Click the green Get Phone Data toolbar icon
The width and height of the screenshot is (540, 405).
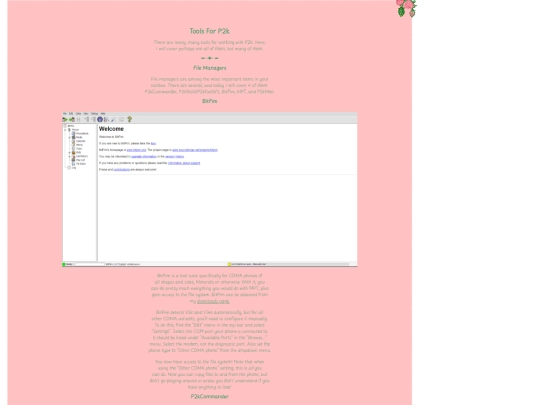point(65,120)
